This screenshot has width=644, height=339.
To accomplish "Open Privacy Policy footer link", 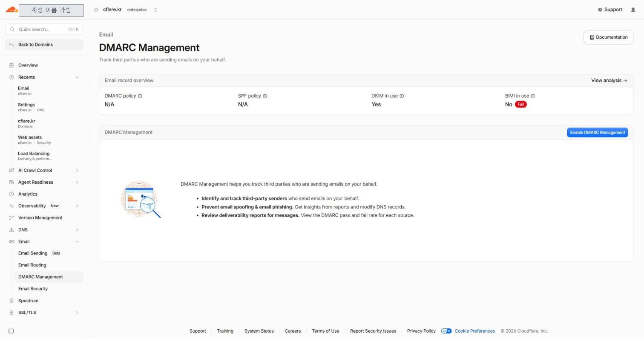I will click(x=421, y=331).
